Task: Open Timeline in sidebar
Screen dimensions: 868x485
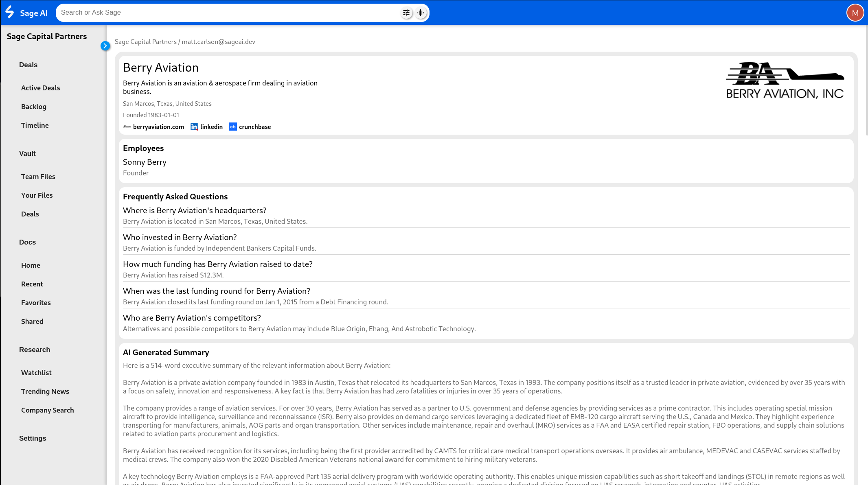Action: tap(35, 125)
